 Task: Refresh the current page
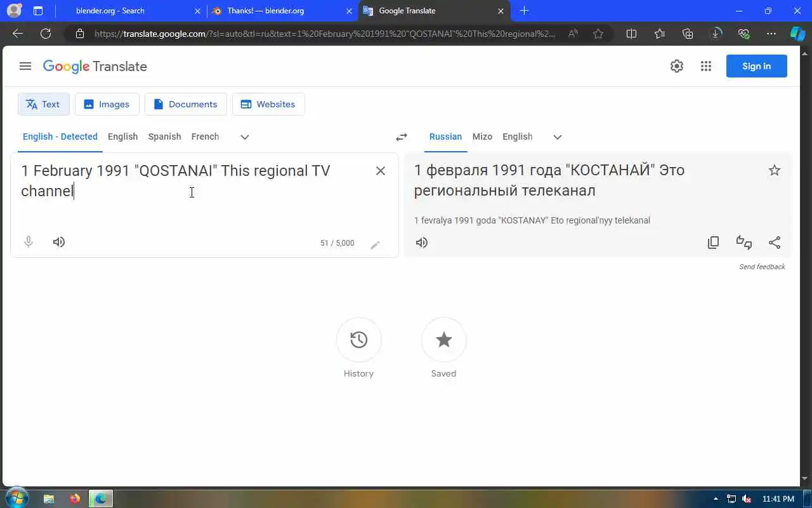point(46,34)
